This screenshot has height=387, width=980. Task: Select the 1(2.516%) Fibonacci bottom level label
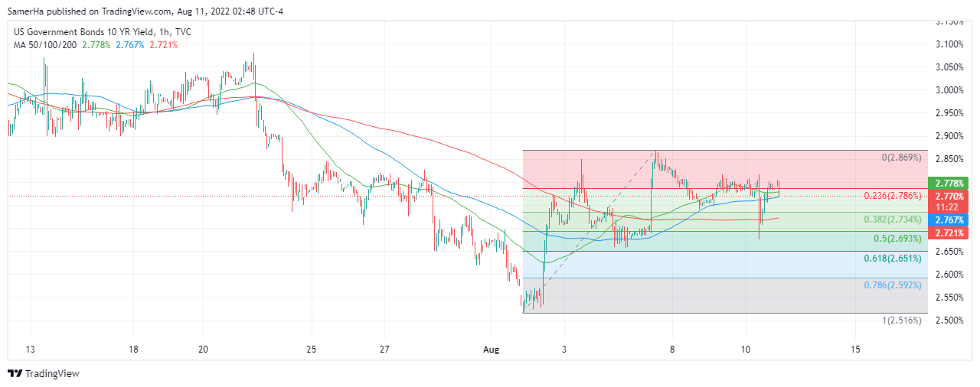click(902, 320)
